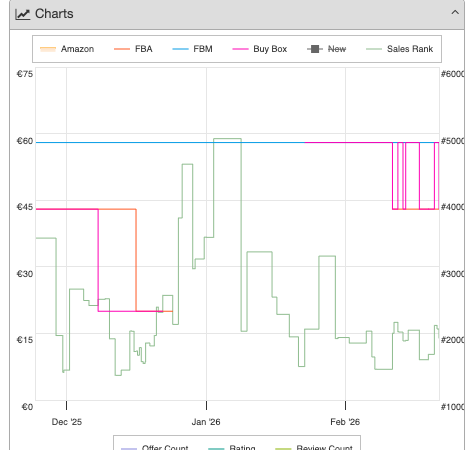Click the Charts line-graph icon
474x450 pixels.
pos(23,14)
